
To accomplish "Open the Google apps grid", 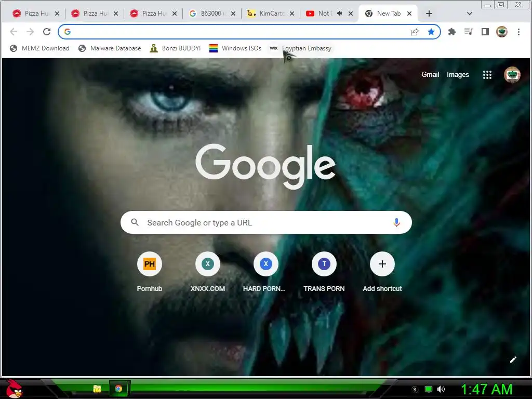I will click(487, 75).
